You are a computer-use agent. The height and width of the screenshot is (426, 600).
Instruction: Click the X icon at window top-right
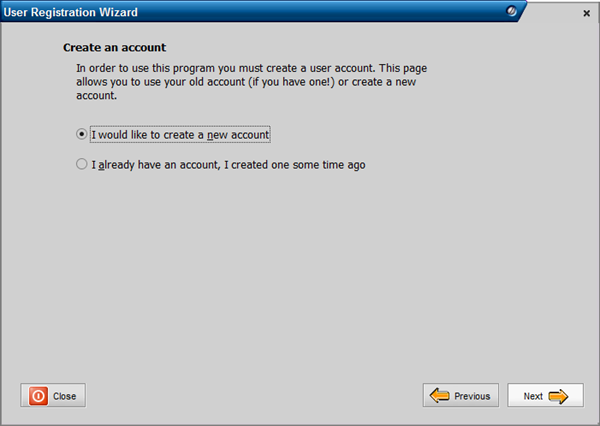[x=586, y=13]
